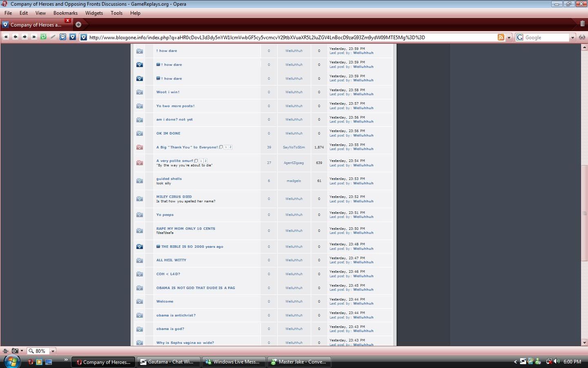
Task: Open dropdown arrow next to camera icon
Action: [x=22, y=351]
